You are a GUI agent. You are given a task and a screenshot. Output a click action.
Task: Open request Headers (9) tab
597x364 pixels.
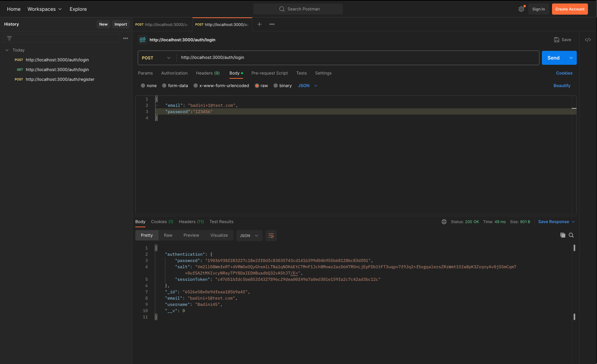pyautogui.click(x=208, y=73)
